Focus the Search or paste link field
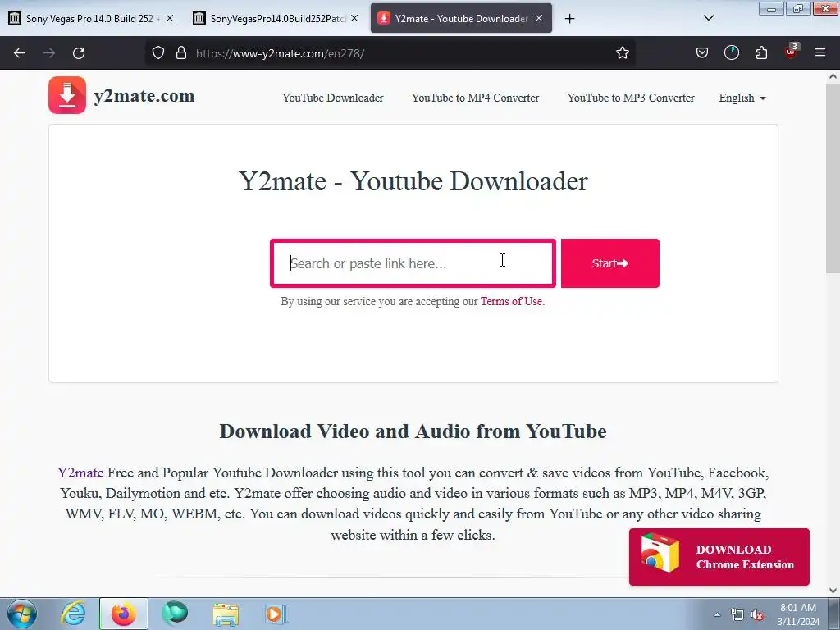This screenshot has height=630, width=840. (413, 263)
